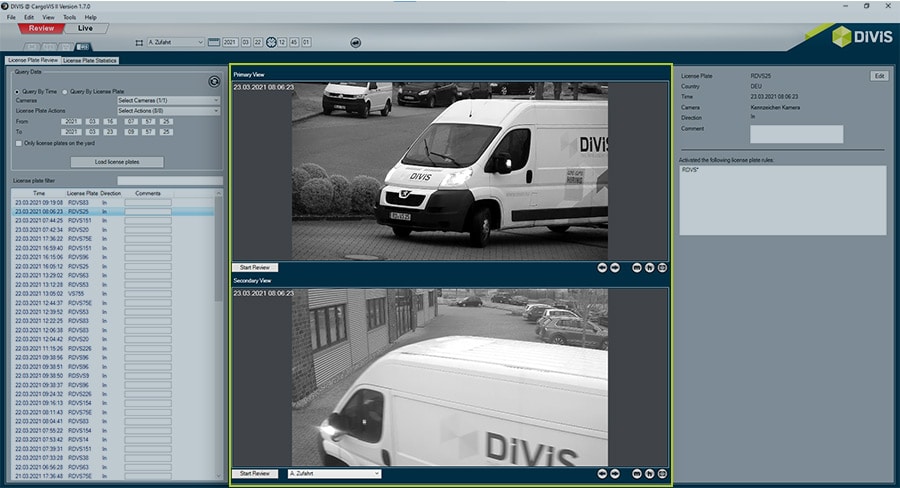Open the View menu
Image resolution: width=900 pixels, height=488 pixels.
click(x=48, y=17)
